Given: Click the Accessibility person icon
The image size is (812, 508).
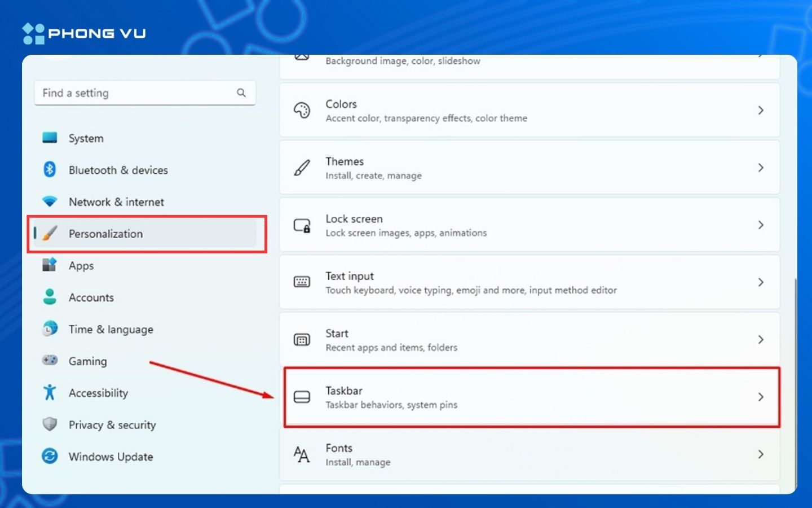Looking at the screenshot, I should click(x=50, y=393).
